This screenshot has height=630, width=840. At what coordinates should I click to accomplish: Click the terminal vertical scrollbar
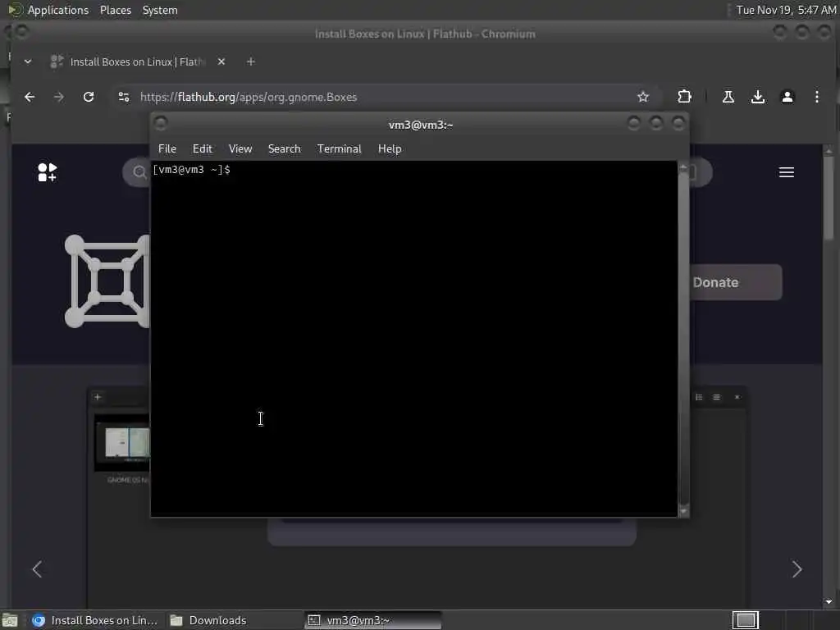pyautogui.click(x=683, y=339)
